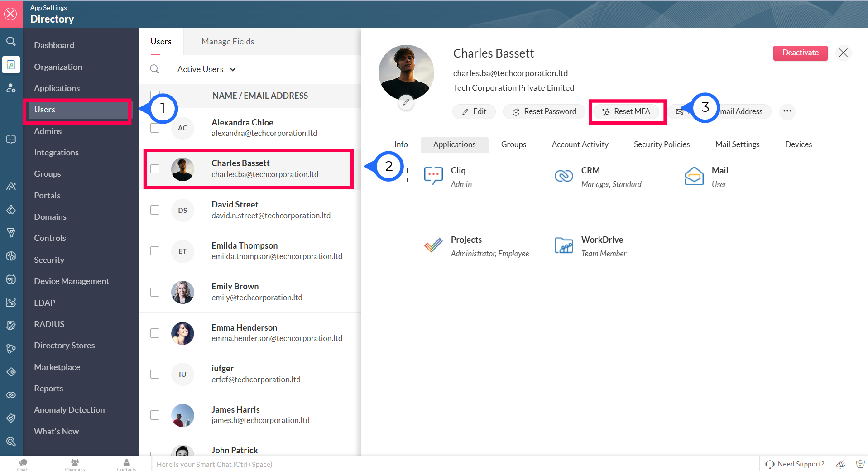Open the CRM application icon
Image resolution: width=868 pixels, height=471 pixels.
[x=564, y=176]
